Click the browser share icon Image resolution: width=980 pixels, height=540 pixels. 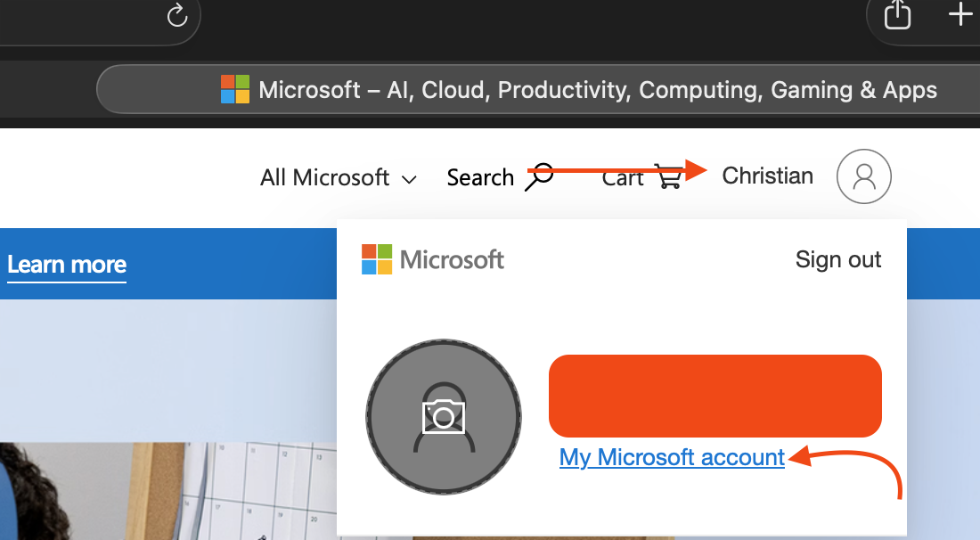897,15
